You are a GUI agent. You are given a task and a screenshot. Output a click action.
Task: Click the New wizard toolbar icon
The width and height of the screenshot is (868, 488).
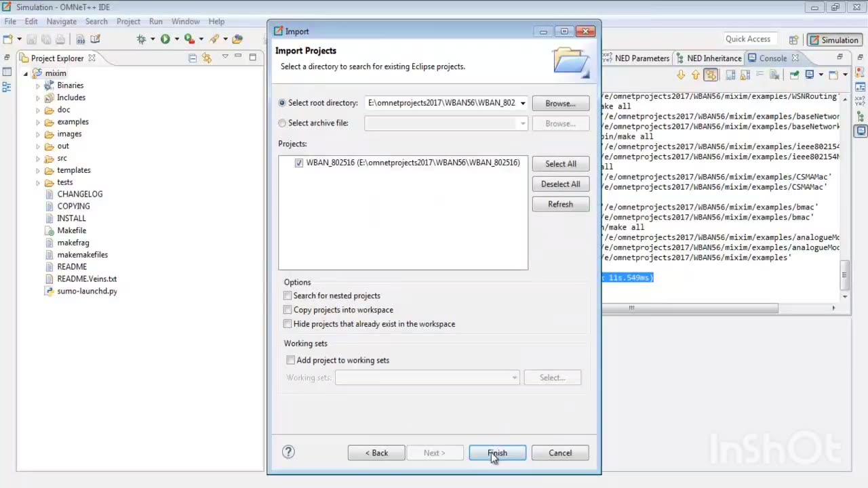pyautogui.click(x=8, y=39)
